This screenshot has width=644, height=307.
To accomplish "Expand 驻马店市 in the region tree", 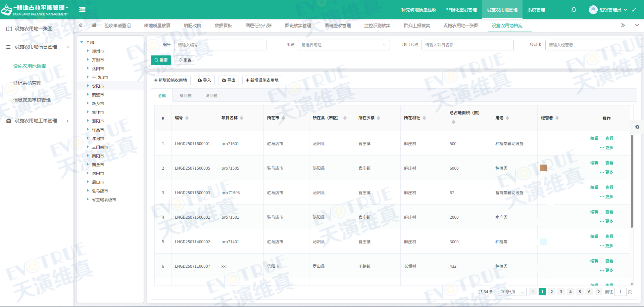I will pyautogui.click(x=88, y=191).
